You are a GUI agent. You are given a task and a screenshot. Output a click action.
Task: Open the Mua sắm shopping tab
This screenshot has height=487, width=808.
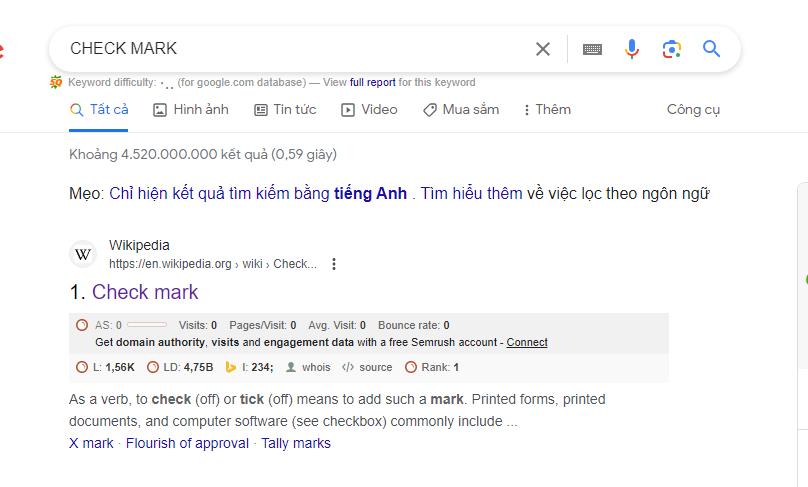(x=460, y=110)
